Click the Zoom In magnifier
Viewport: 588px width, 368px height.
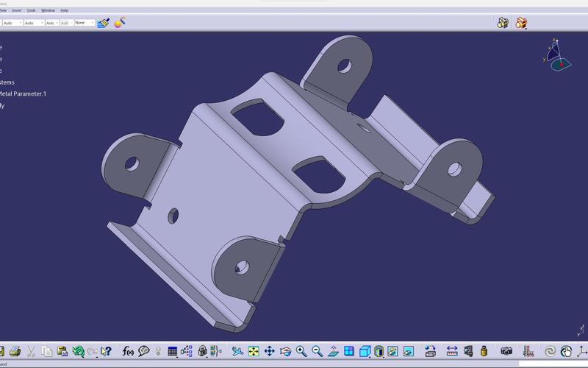pyautogui.click(x=301, y=352)
